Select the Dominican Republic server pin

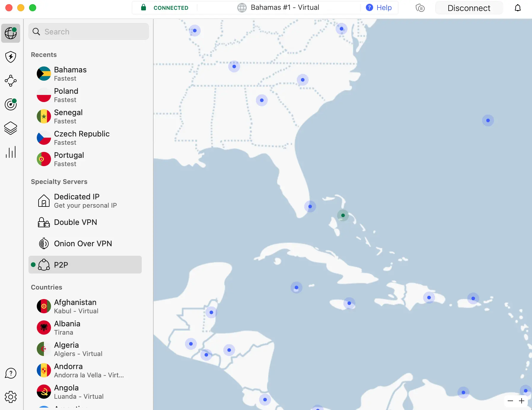pyautogui.click(x=429, y=298)
